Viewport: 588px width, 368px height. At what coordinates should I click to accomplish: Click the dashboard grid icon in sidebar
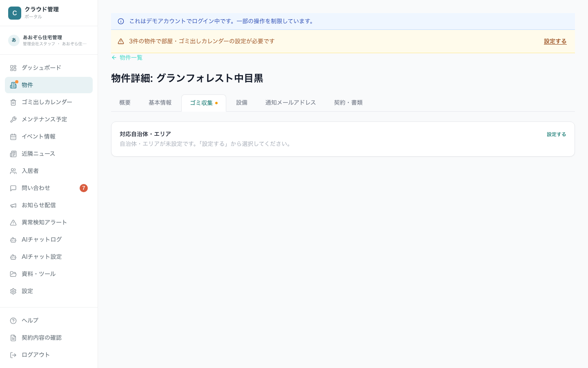pos(13,68)
